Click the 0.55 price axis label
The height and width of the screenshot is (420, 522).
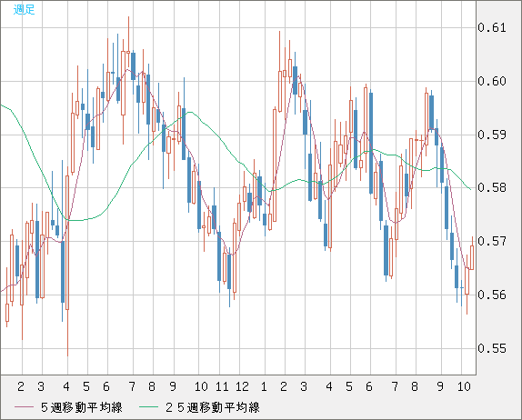point(492,348)
